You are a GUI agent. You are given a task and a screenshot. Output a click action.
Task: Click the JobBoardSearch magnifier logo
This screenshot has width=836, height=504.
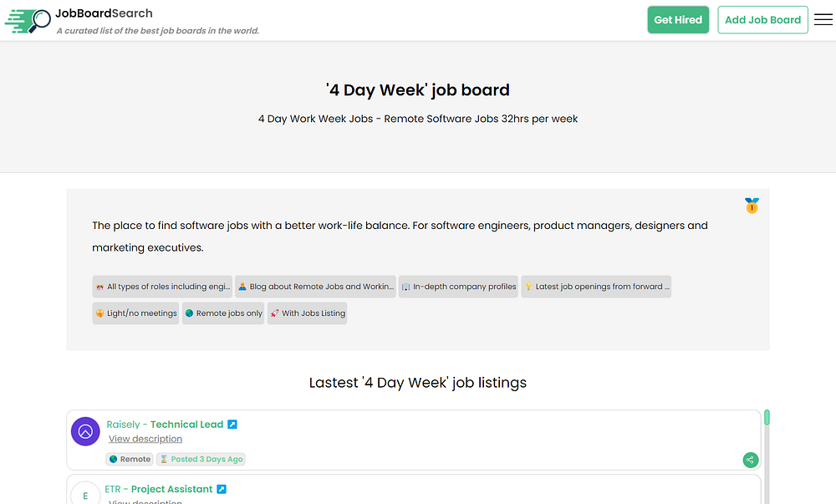(28, 21)
